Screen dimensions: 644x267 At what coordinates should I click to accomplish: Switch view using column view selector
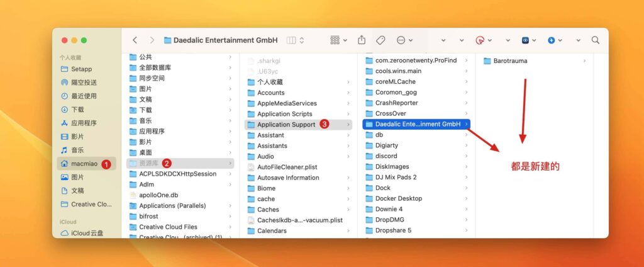(x=295, y=40)
